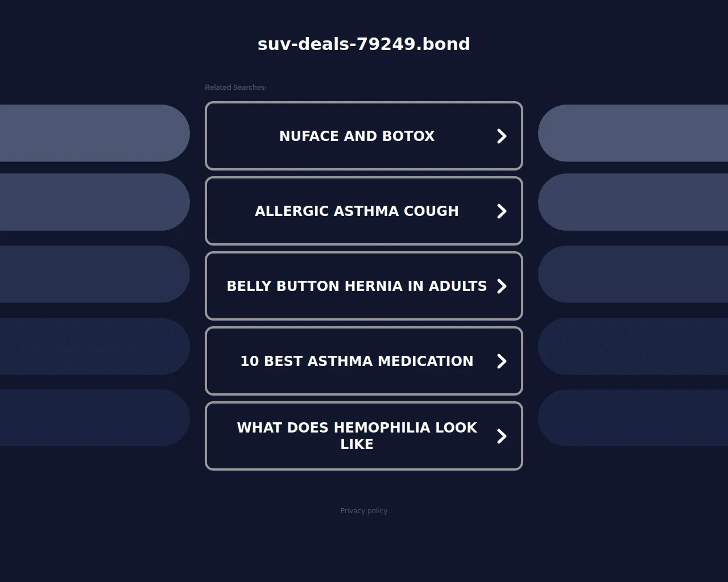The height and width of the screenshot is (582, 728).
Task: Click the arrow icon beside ALLERGIC ASTHMA COUGH
Action: pyautogui.click(x=501, y=211)
